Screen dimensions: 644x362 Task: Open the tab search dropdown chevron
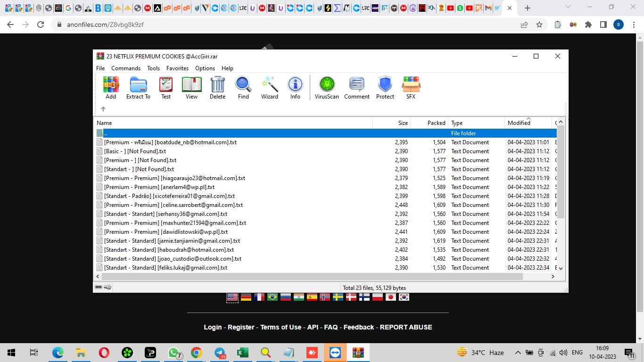(x=568, y=7)
